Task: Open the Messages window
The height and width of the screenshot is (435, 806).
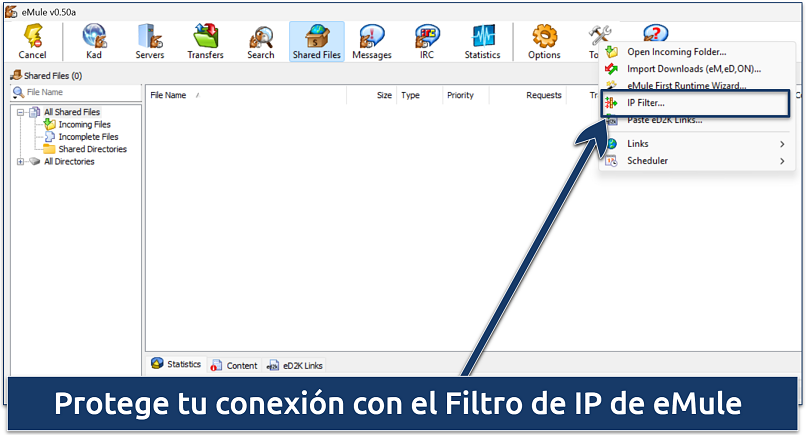Action: pyautogui.click(x=372, y=42)
